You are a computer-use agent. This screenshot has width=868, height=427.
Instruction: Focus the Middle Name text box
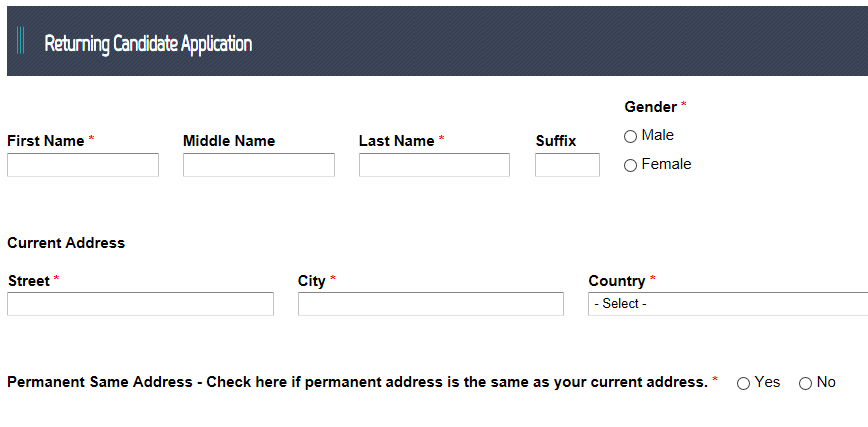(x=259, y=165)
